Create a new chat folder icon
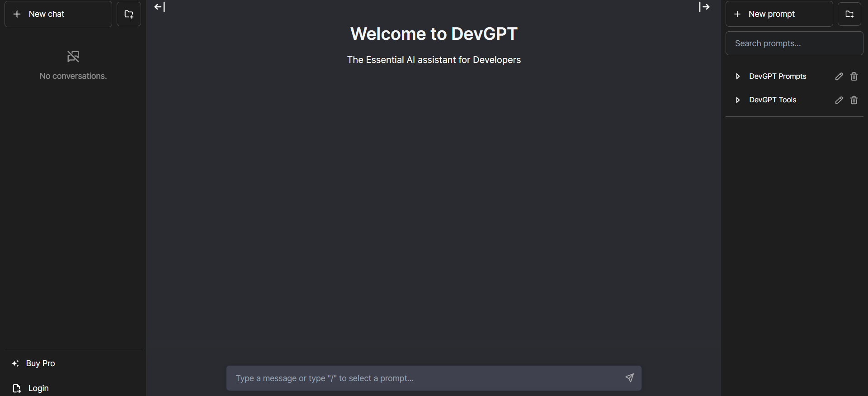Image resolution: width=868 pixels, height=396 pixels. (x=129, y=14)
